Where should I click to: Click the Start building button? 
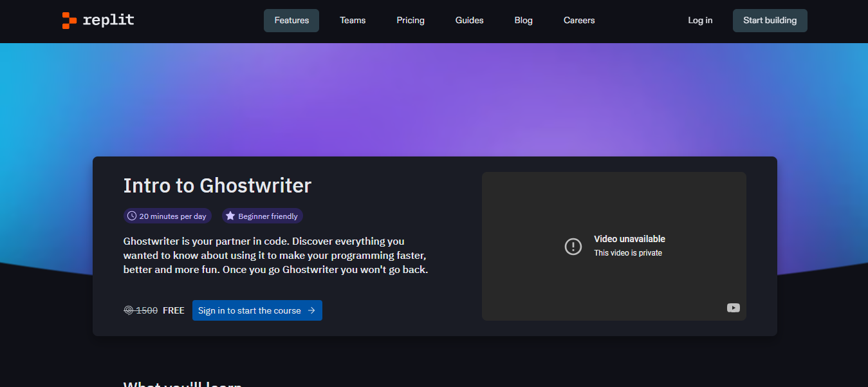tap(770, 21)
